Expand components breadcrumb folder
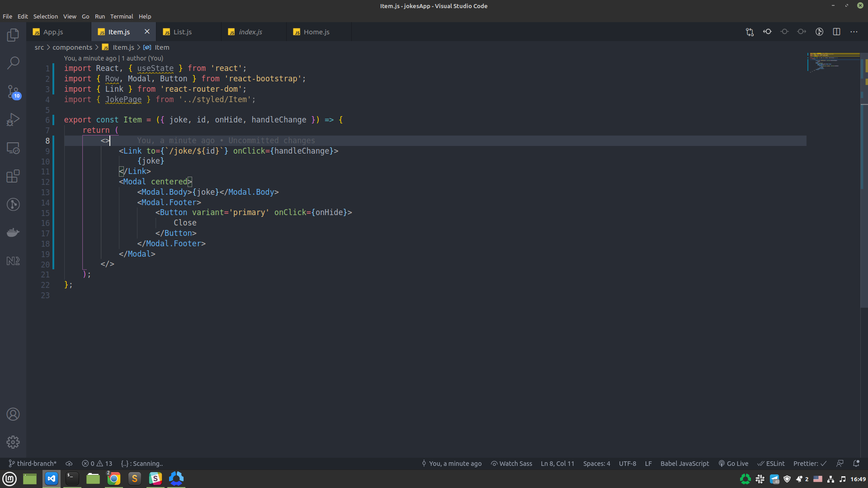 coord(72,47)
